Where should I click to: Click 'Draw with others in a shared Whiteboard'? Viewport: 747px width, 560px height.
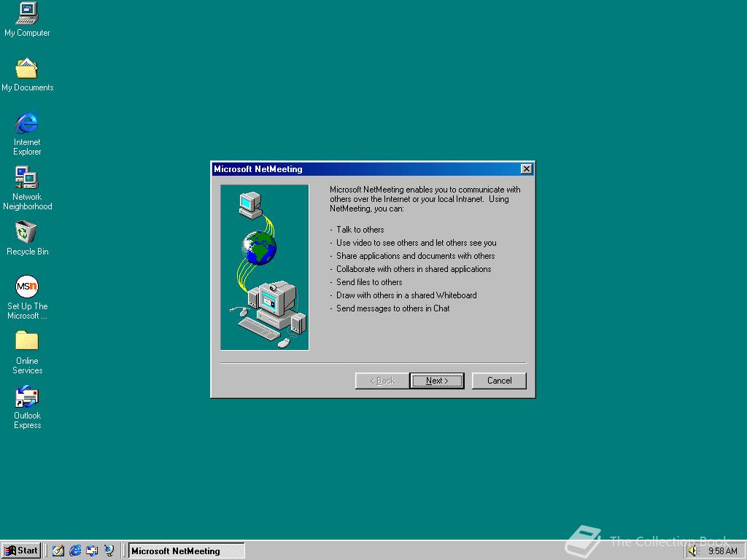click(x=406, y=295)
